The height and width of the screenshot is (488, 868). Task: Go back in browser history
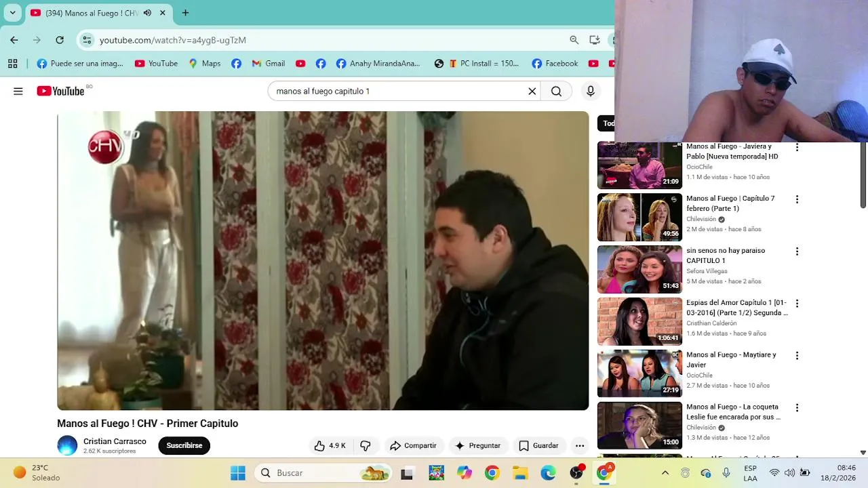(x=14, y=40)
